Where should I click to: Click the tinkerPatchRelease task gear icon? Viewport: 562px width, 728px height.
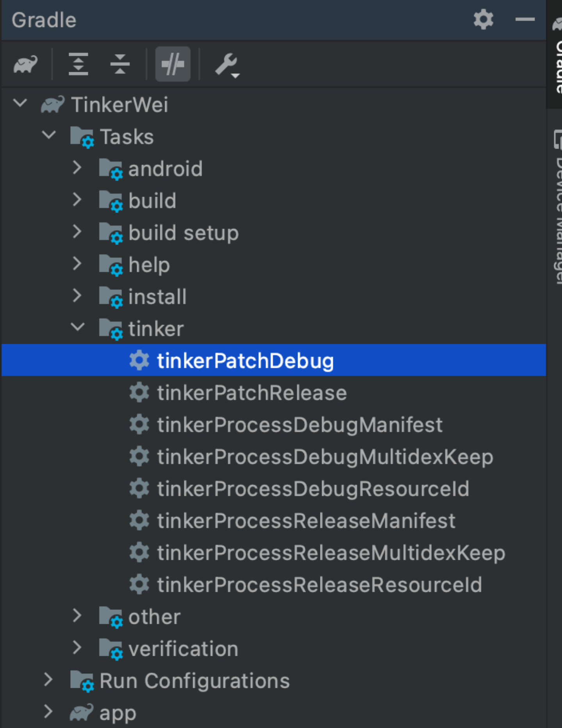click(x=140, y=392)
